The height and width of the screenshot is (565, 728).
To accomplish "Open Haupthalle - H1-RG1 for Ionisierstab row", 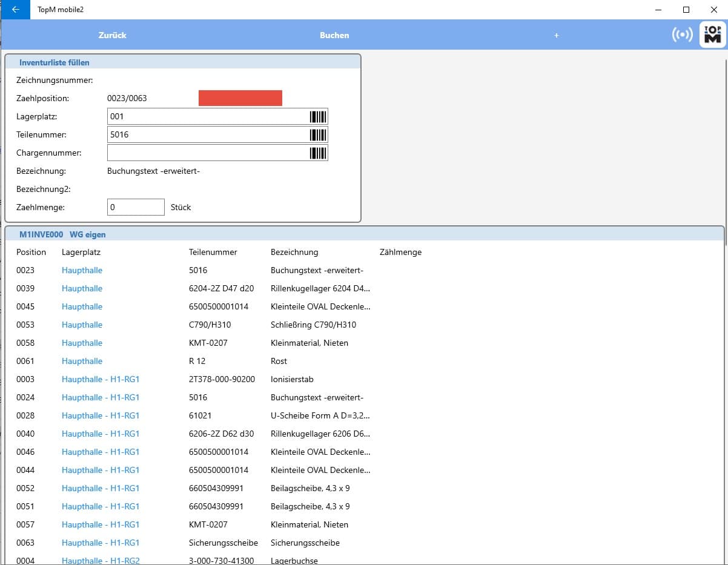I will [x=100, y=379].
